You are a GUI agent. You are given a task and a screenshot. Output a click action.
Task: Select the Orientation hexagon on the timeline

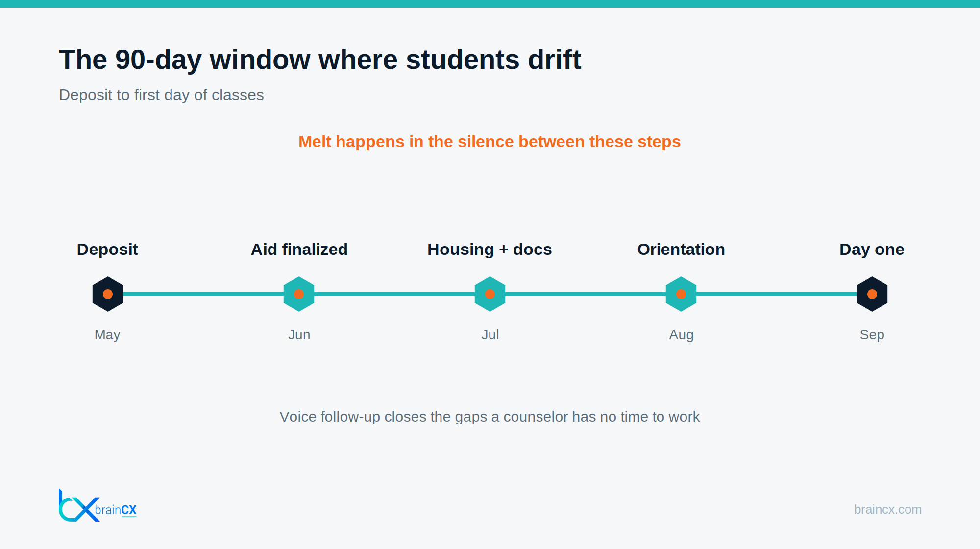tap(681, 294)
